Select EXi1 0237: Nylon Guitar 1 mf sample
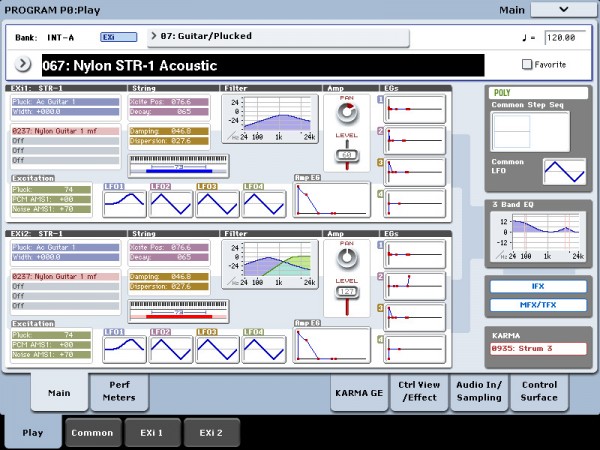Viewport: 600px width, 450px height. click(x=65, y=131)
